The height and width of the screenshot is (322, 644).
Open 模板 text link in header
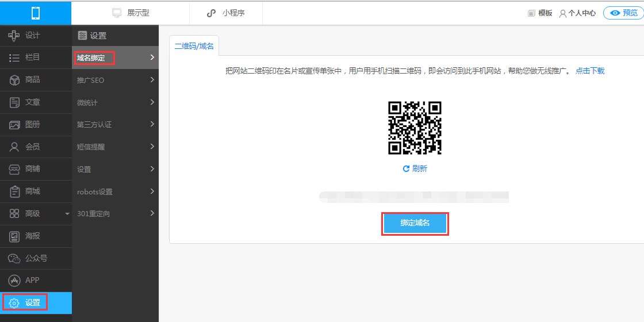tap(546, 13)
